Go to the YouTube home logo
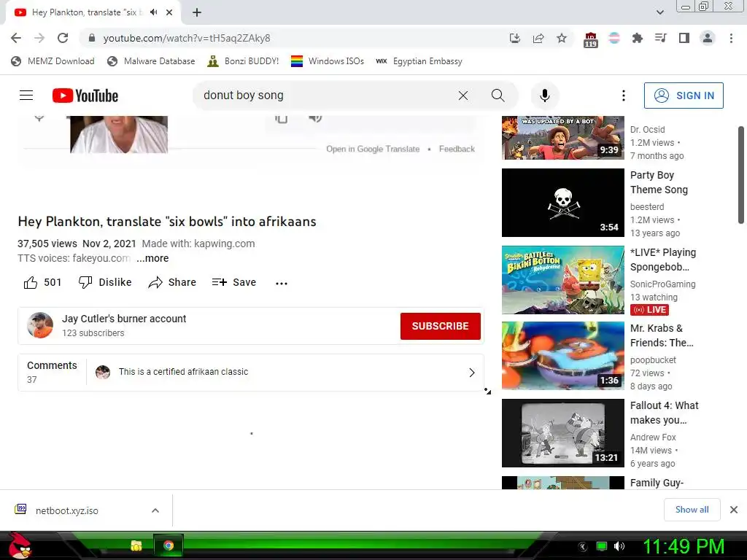747x560 pixels. click(85, 96)
